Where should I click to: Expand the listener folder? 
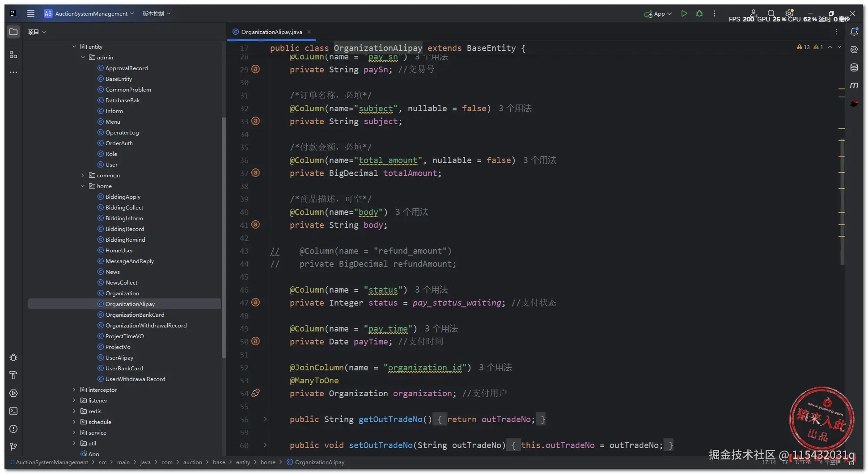click(x=74, y=400)
